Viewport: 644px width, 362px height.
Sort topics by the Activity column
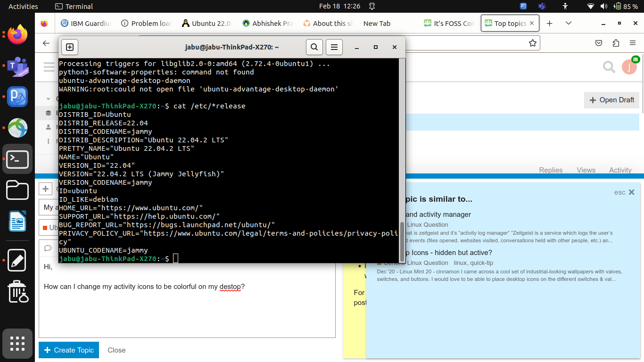pyautogui.click(x=620, y=170)
